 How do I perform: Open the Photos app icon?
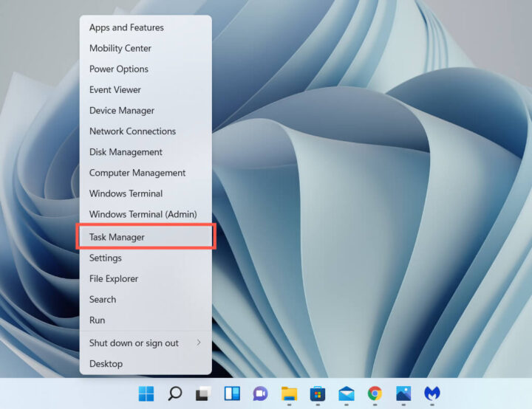point(403,393)
